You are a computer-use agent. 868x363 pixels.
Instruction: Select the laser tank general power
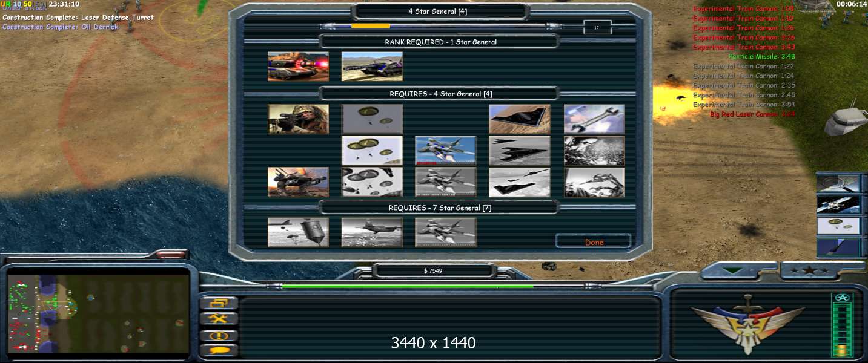pos(298,66)
